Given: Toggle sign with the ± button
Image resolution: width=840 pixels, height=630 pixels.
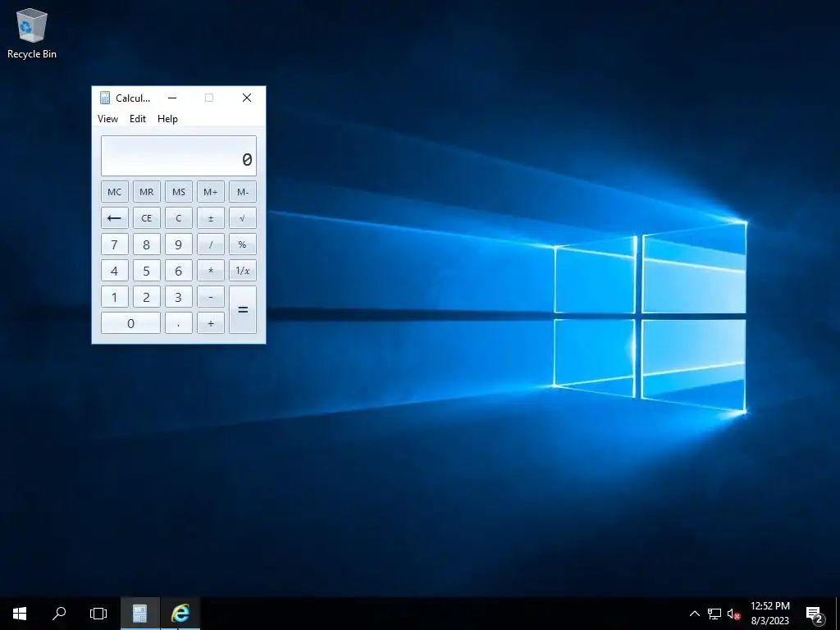Looking at the screenshot, I should [211, 218].
